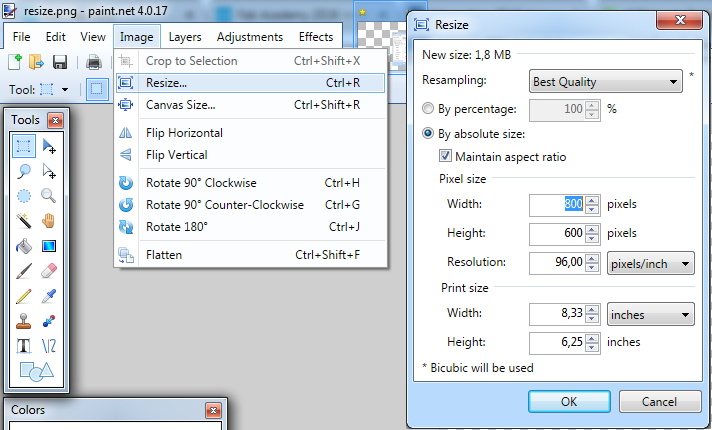
Task: Open the Effects menu
Action: pyautogui.click(x=316, y=37)
